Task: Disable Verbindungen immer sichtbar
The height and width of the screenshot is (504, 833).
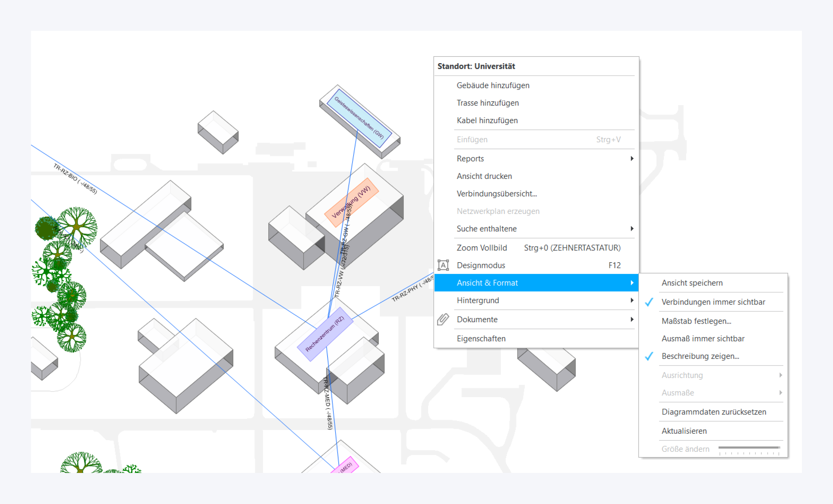Action: coord(713,302)
